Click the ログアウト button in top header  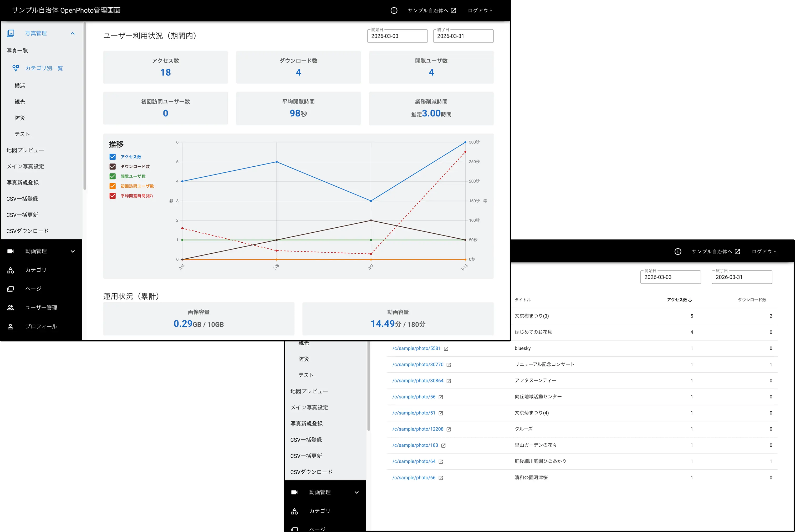point(480,11)
